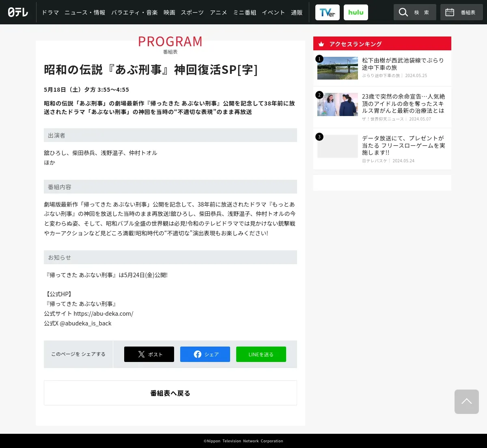
Task: Click the magnifying glass search icon
Action: pyautogui.click(x=403, y=12)
